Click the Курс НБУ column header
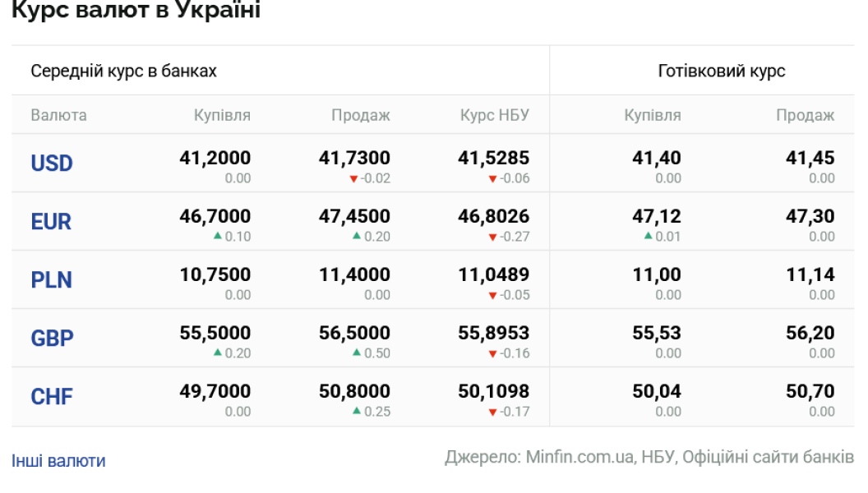Image resolution: width=868 pixels, height=493 pixels. tap(495, 115)
